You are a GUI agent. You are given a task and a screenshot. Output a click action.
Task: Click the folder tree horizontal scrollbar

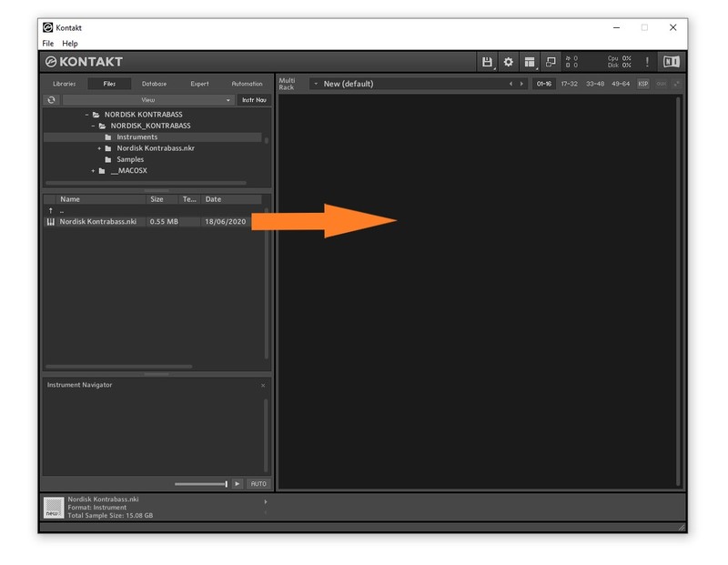click(x=146, y=183)
